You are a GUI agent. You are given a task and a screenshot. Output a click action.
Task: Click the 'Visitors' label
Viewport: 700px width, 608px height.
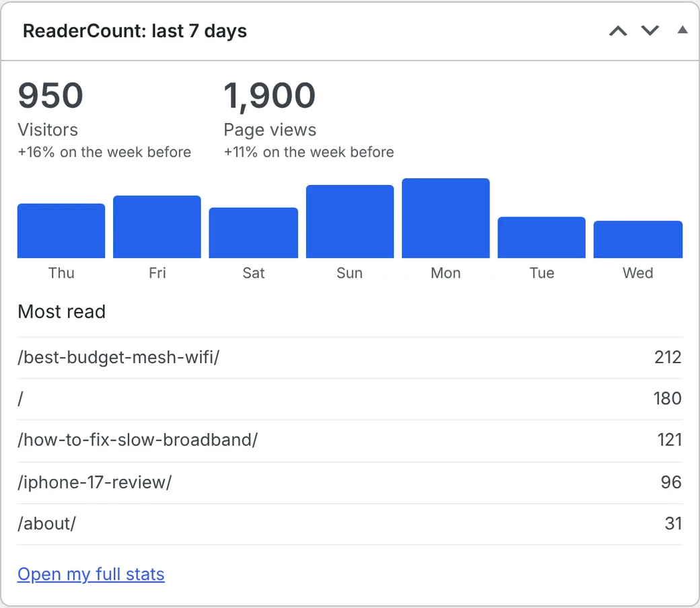click(x=48, y=130)
